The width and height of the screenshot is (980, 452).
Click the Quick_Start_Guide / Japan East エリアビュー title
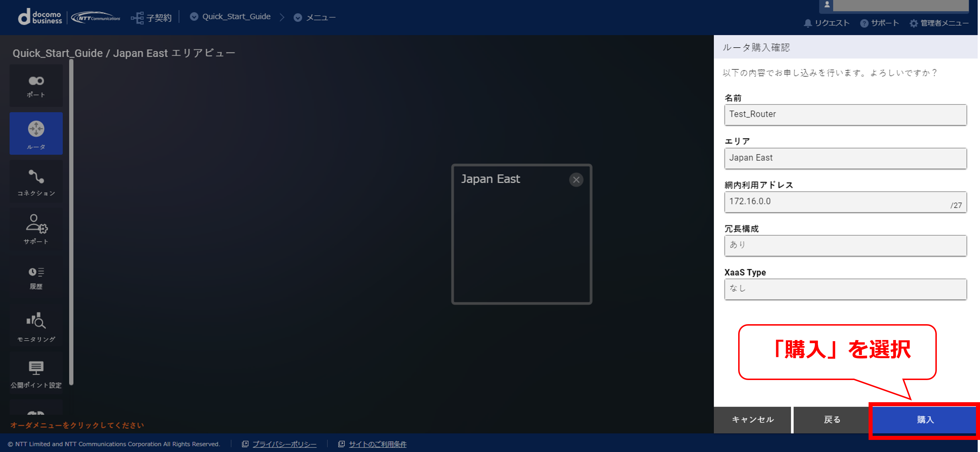pyautogui.click(x=124, y=53)
